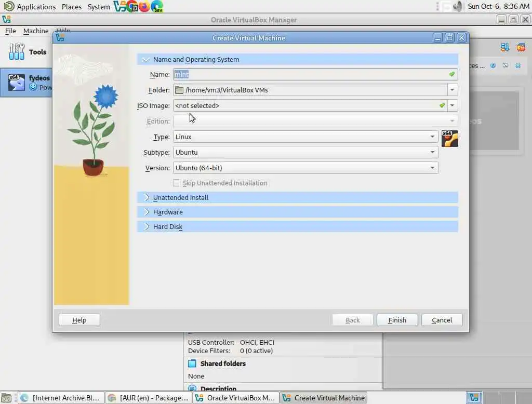
Task: Click the Name input field containing mint
Action: click(x=315, y=74)
